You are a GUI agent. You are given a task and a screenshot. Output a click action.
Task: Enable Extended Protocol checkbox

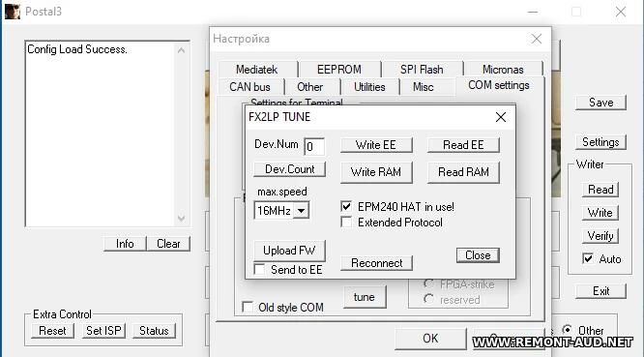[346, 223]
